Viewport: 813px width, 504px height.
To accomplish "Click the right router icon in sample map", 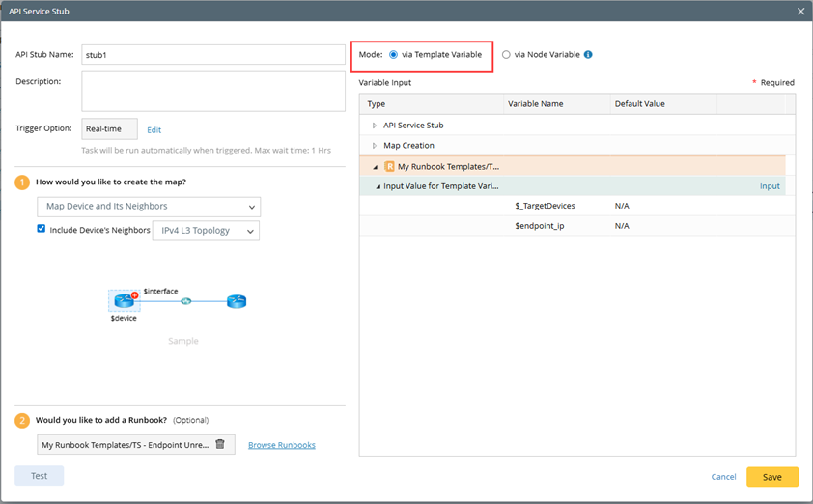I will [237, 301].
